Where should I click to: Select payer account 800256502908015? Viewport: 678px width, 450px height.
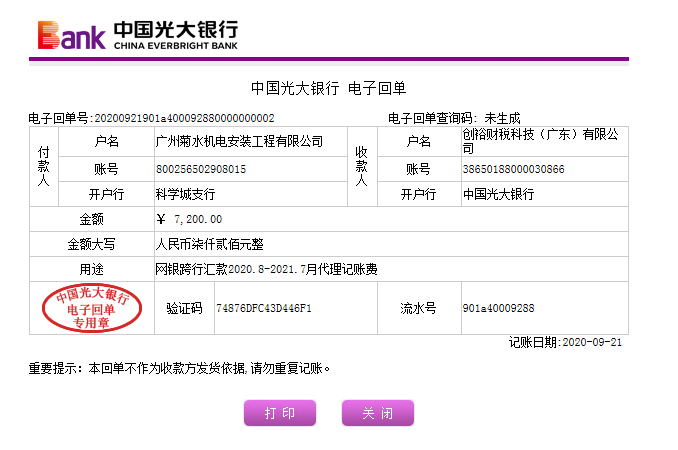point(201,169)
